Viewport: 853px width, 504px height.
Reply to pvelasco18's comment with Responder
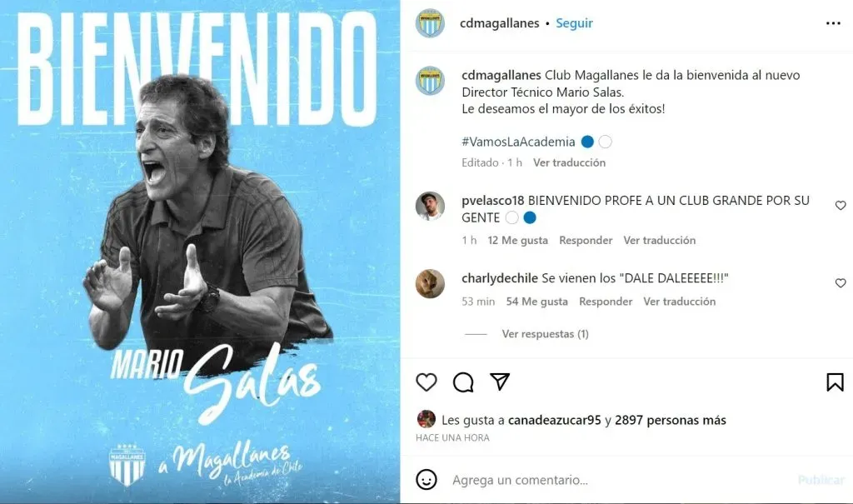586,240
